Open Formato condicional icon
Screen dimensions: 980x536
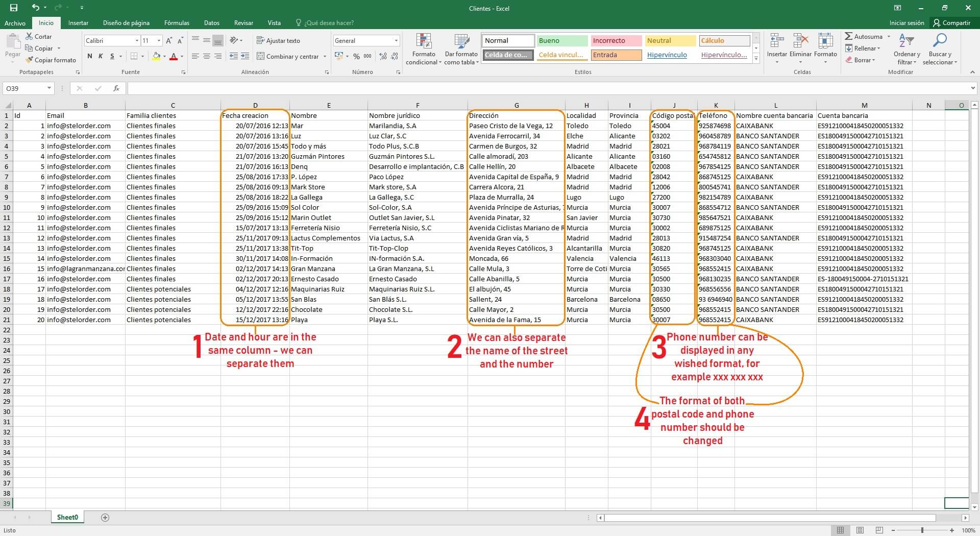pos(424,41)
